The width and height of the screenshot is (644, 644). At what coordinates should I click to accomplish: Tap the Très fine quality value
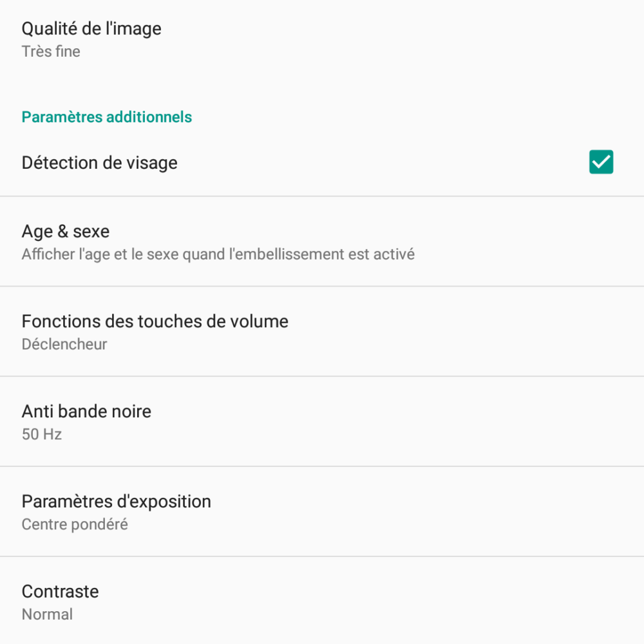(51, 52)
